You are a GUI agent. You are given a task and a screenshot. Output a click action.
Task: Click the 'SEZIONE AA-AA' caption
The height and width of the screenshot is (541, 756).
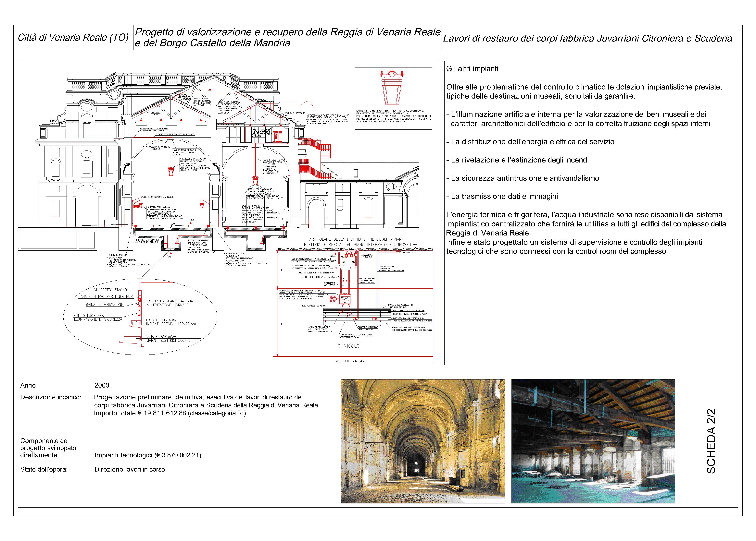tap(349, 361)
